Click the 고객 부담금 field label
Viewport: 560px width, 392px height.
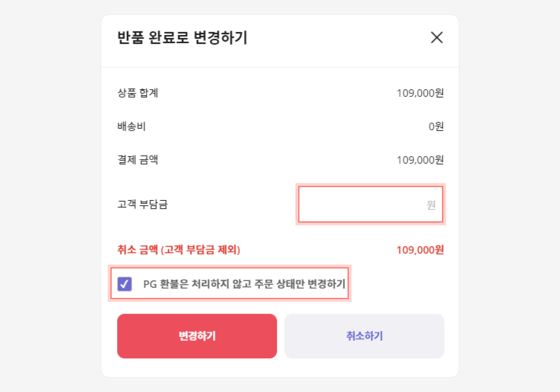click(143, 204)
